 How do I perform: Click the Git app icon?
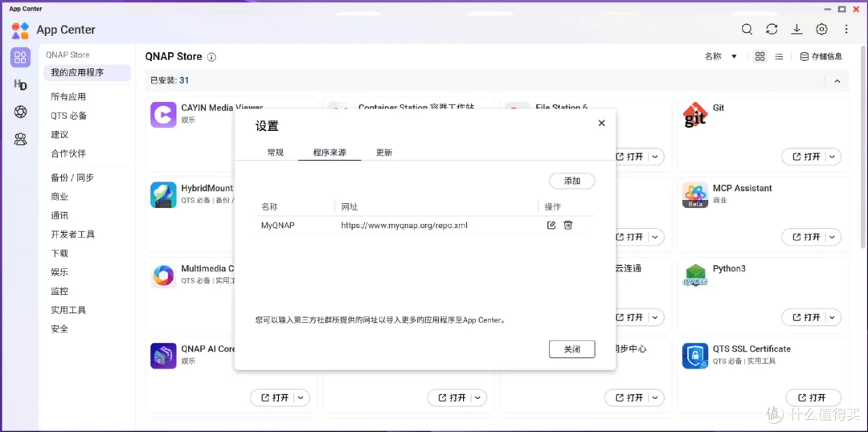coord(695,115)
